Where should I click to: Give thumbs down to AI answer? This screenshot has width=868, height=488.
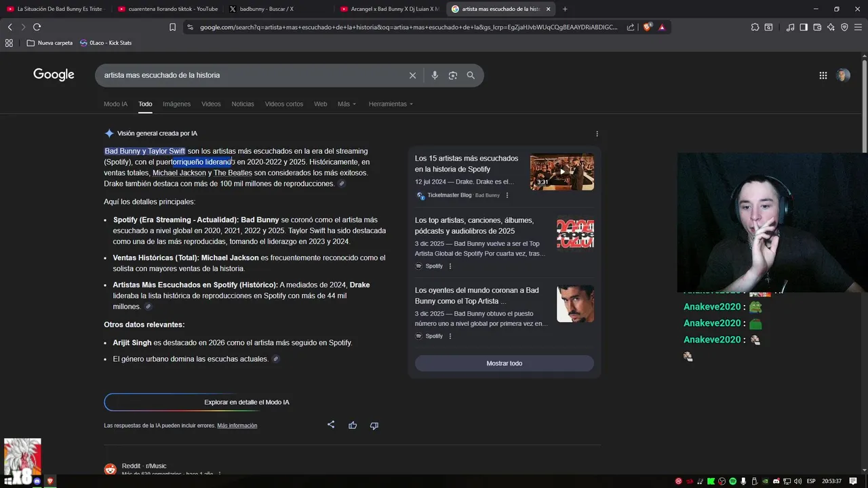[374, 425]
